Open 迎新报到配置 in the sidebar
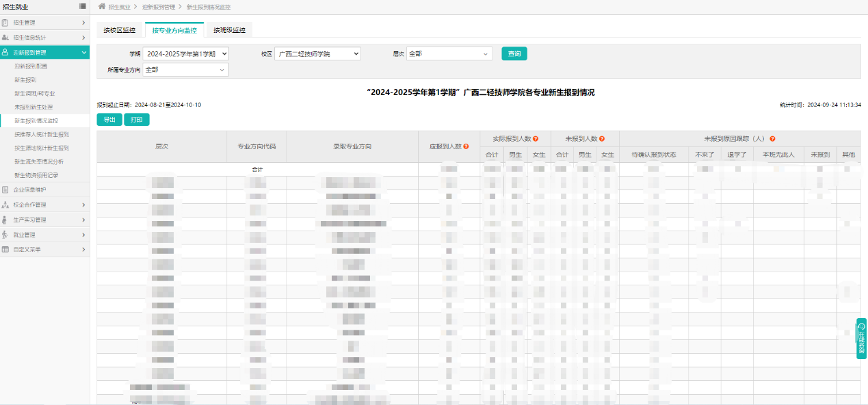The width and height of the screenshot is (868, 405). tap(31, 66)
